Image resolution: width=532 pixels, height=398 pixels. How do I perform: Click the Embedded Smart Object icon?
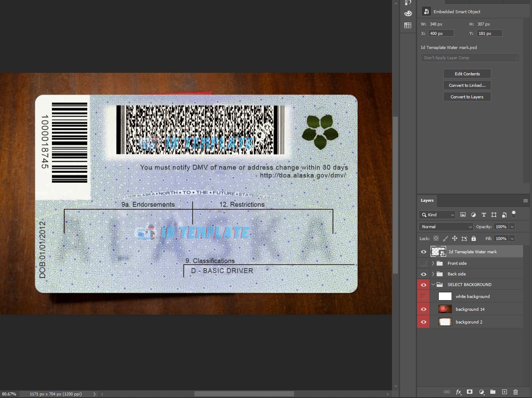click(426, 11)
